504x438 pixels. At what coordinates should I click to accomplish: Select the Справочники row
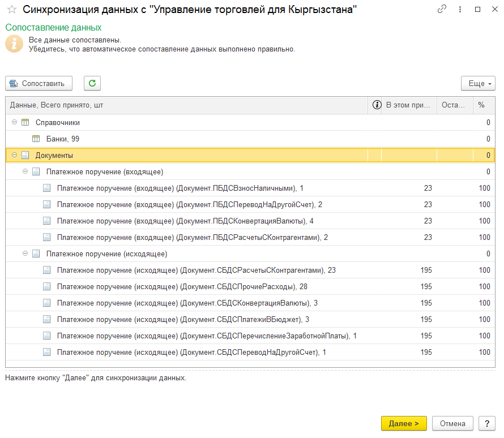[250, 122]
